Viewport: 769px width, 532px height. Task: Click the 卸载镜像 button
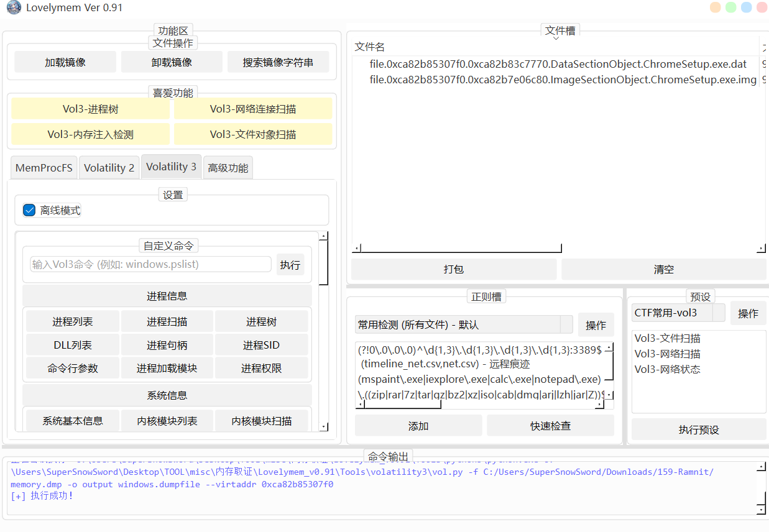(172, 62)
